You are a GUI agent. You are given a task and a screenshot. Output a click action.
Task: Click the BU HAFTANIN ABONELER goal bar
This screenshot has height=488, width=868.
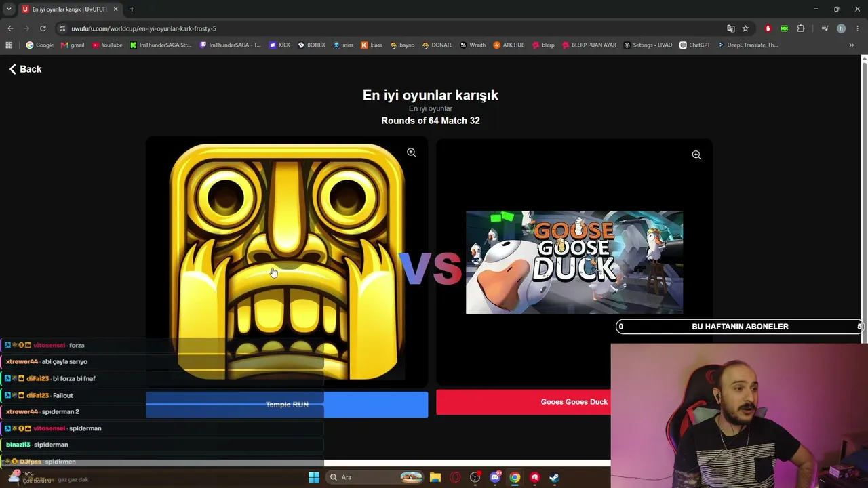[740, 327]
